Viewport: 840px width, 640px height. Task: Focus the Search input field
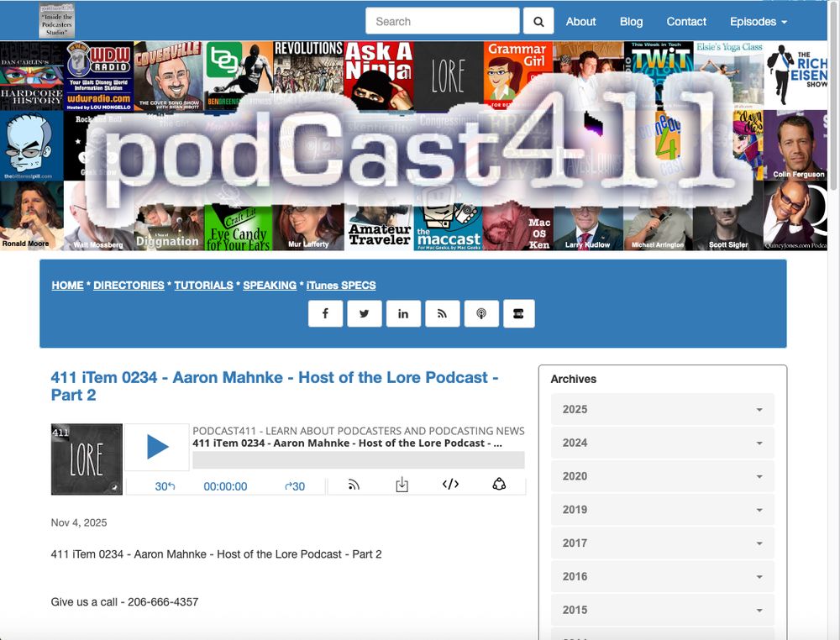(x=443, y=22)
